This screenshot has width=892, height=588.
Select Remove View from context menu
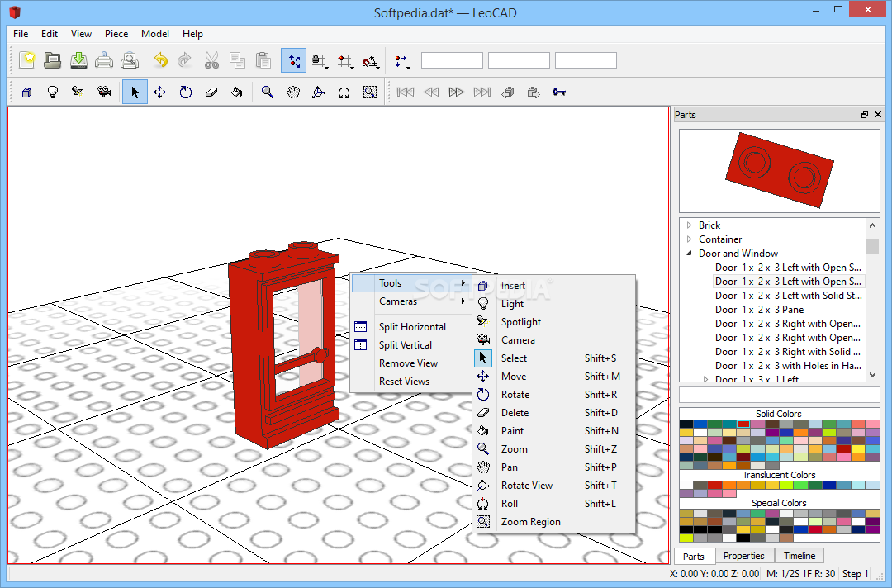pyautogui.click(x=410, y=363)
